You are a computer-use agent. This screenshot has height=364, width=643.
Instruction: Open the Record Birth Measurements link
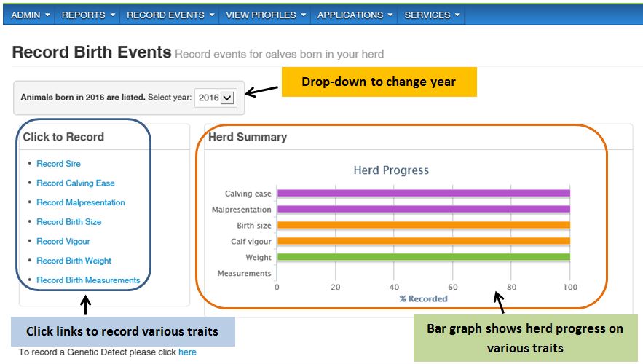88,280
